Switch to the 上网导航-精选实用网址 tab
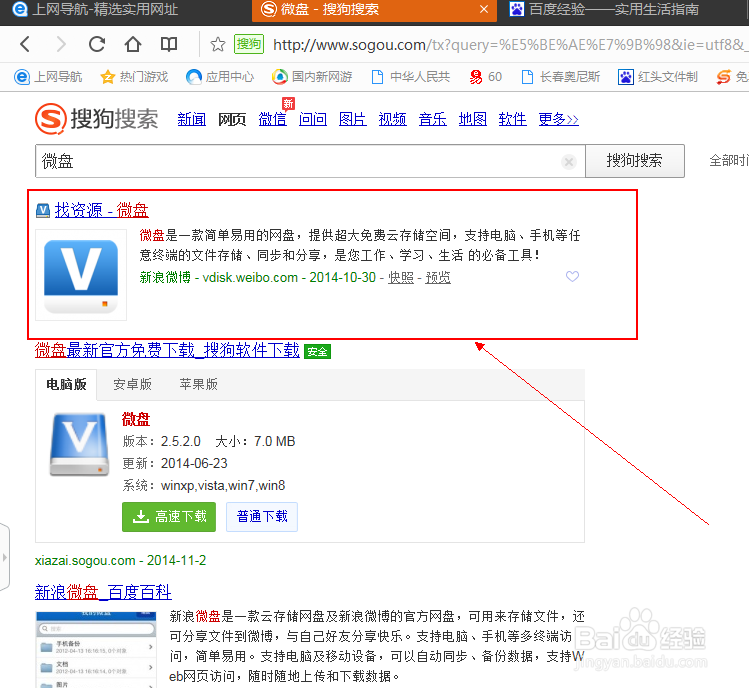 96,9
